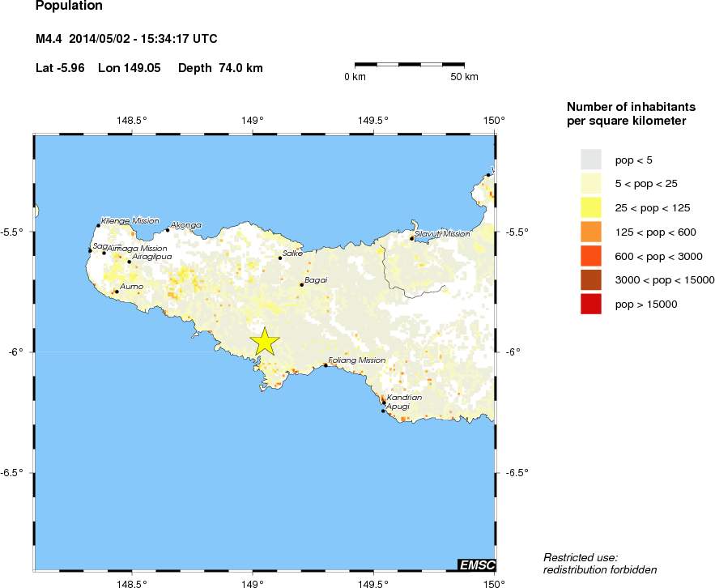This screenshot has height=588, width=715.
Task: Click the Akonga town marker
Action: pyautogui.click(x=168, y=230)
